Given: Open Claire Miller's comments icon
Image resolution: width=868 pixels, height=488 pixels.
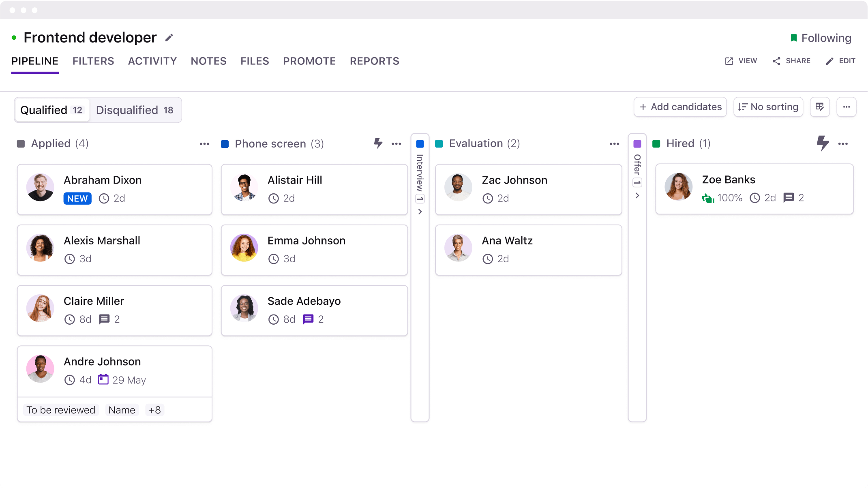Looking at the screenshot, I should [105, 319].
